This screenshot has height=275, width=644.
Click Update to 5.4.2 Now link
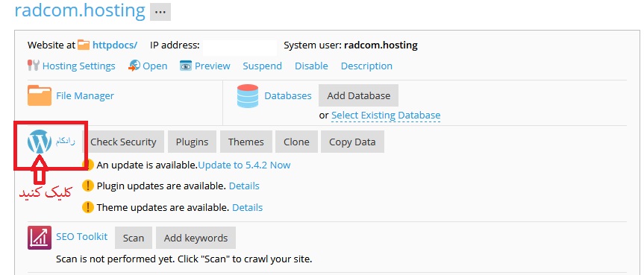click(244, 165)
